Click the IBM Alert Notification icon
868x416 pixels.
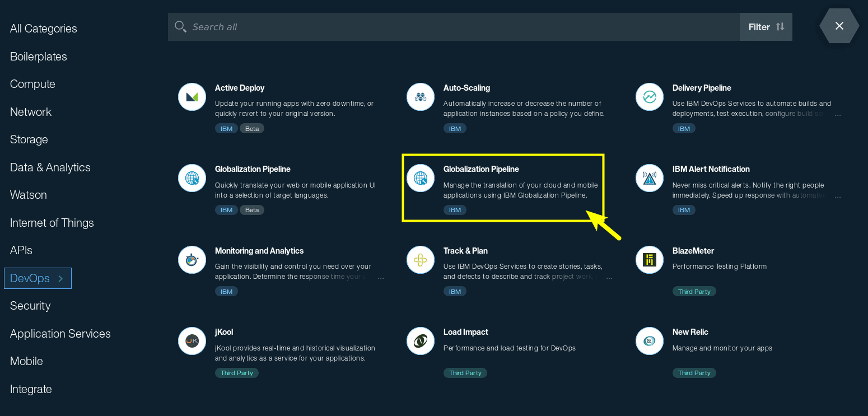[650, 178]
